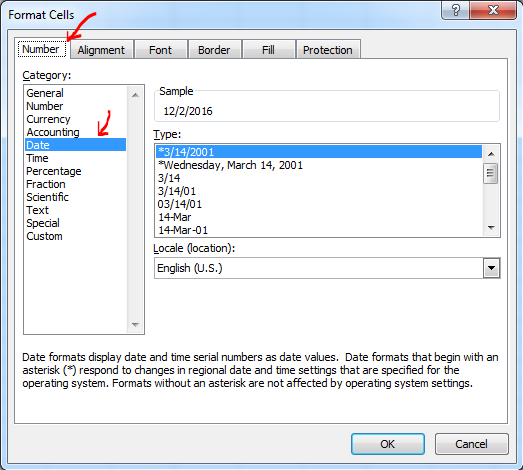Choose 3/14 date type

tap(319, 178)
